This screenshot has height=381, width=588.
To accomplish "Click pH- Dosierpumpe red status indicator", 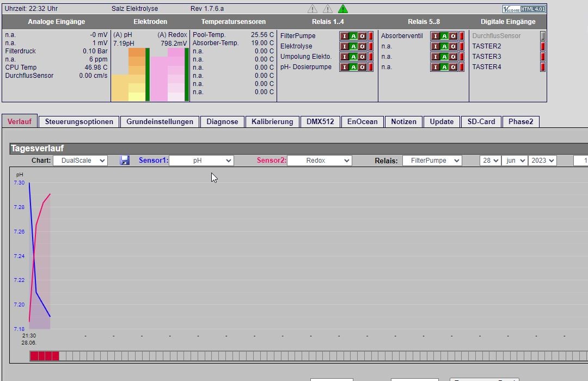I will click(371, 67).
